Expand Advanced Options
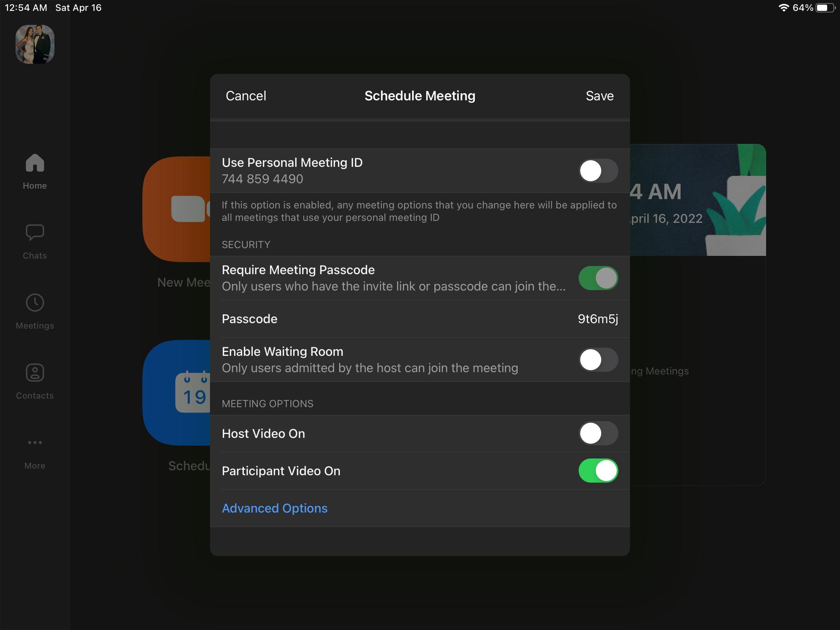 pos(275,508)
